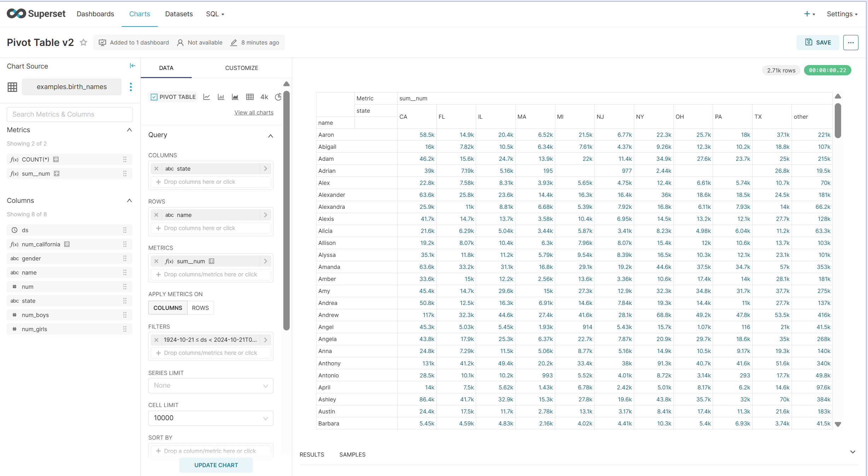Open Charts in top navigation
This screenshot has width=868, height=476.
click(x=140, y=14)
